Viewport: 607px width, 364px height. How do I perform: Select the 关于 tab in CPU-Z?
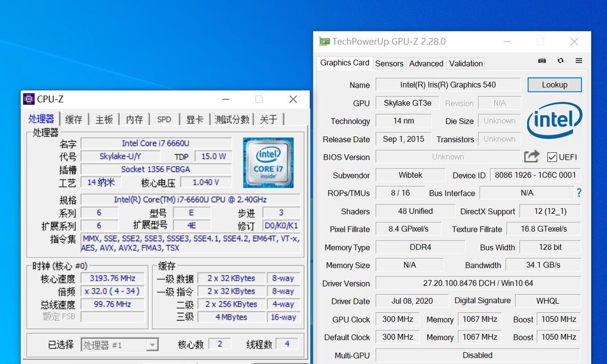[269, 119]
